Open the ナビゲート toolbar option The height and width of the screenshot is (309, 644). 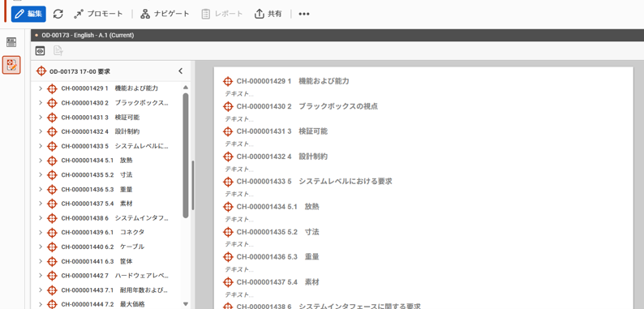[x=165, y=14]
